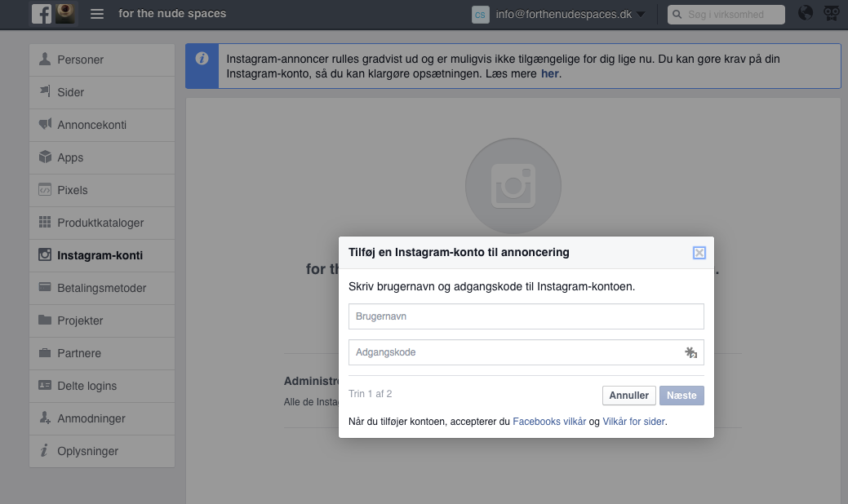Click the Adgangskode input field

526,352
